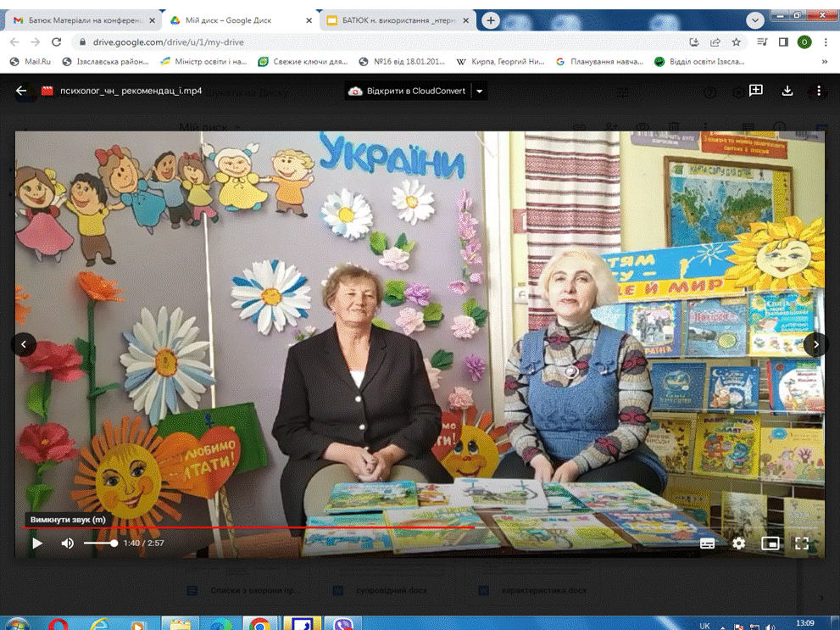Go to the next file with right arrow
The image size is (840, 630).
click(815, 343)
